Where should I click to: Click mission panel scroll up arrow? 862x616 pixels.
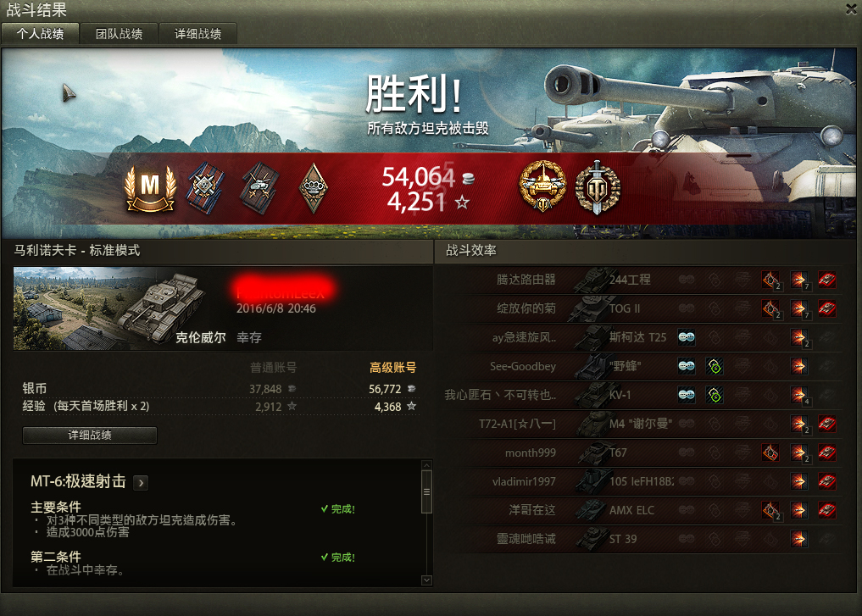[x=426, y=465]
